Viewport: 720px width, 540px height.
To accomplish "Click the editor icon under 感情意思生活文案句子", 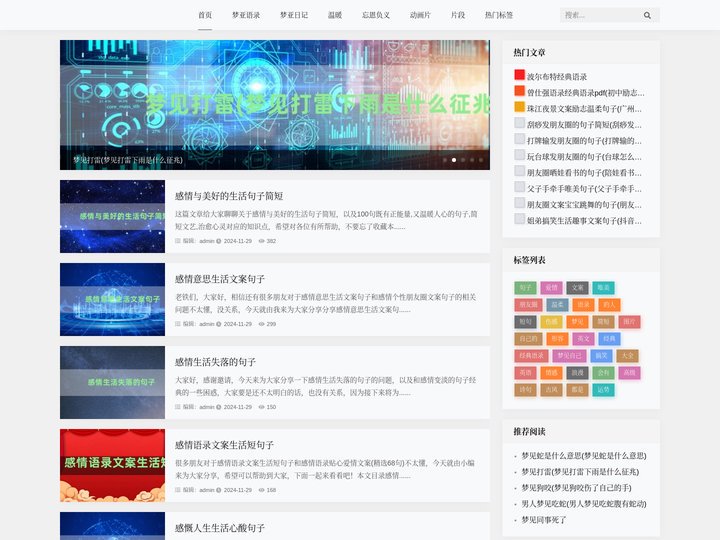I will click(x=178, y=324).
